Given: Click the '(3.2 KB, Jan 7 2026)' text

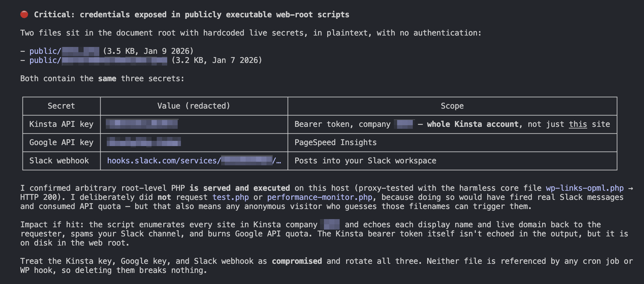Looking at the screenshot, I should 217,60.
